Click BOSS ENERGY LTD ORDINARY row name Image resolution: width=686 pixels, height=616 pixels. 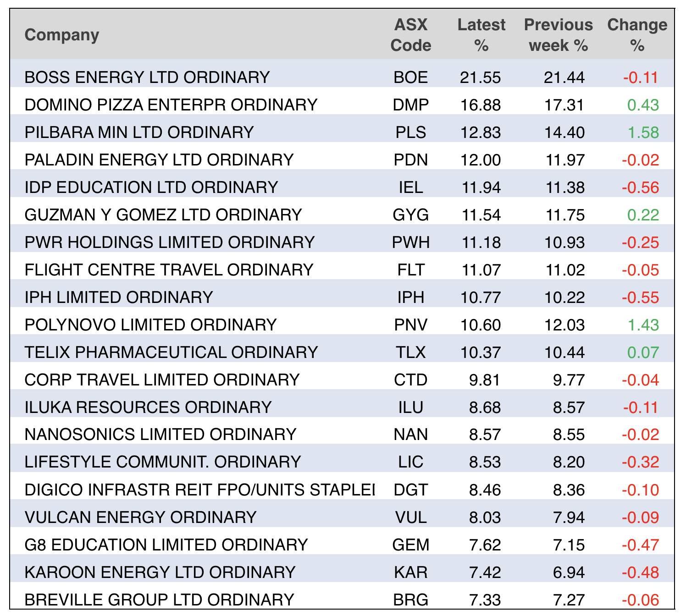pyautogui.click(x=147, y=77)
